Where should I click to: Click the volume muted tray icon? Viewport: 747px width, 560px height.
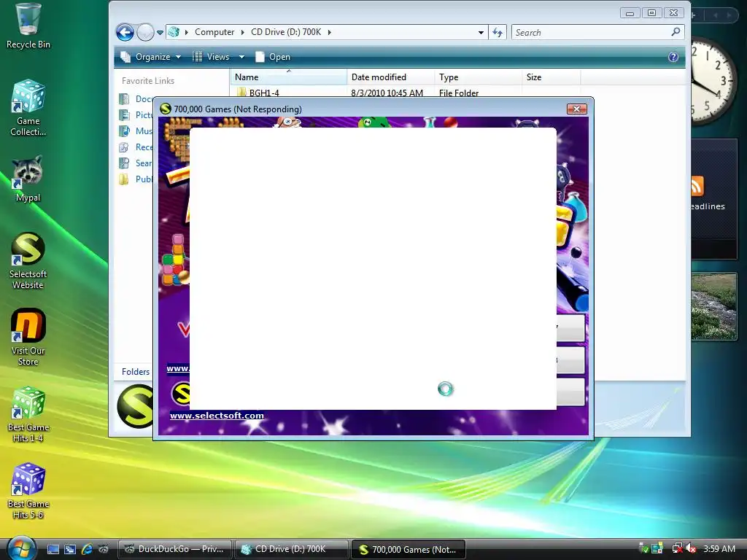pyautogui.click(x=691, y=549)
